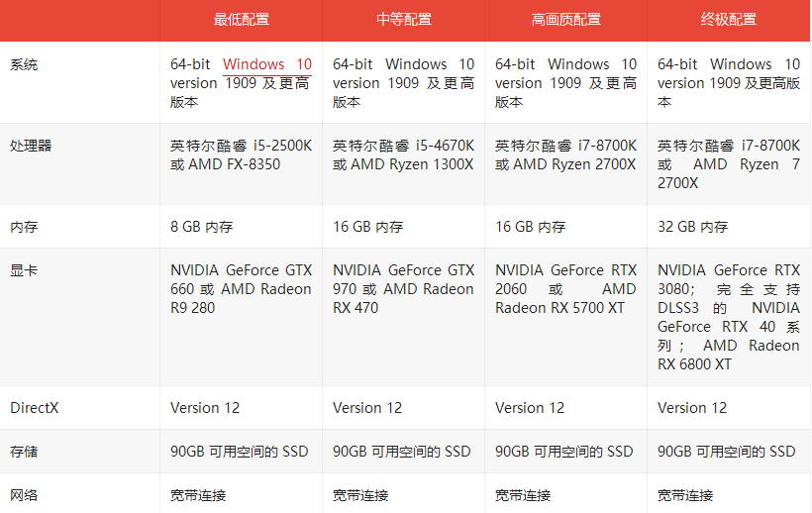
Task: Click the 网络 row label
Action: coord(24,495)
